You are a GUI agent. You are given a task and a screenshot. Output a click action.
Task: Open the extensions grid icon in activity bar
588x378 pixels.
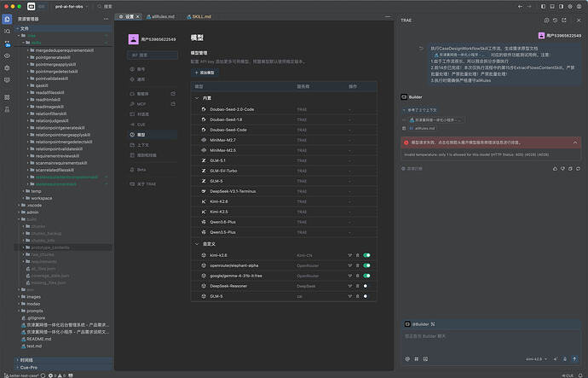point(7,97)
